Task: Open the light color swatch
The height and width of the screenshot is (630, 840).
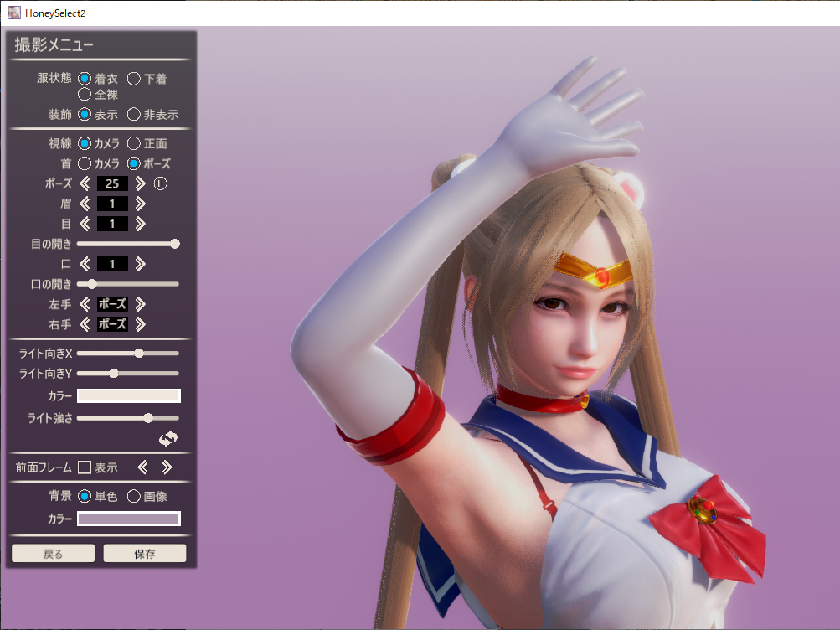Action: [x=129, y=396]
